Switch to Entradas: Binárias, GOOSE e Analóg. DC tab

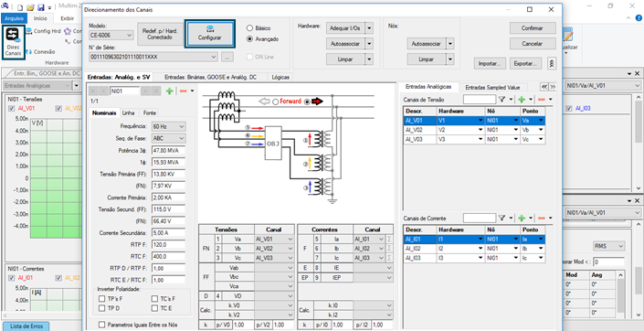coord(210,77)
